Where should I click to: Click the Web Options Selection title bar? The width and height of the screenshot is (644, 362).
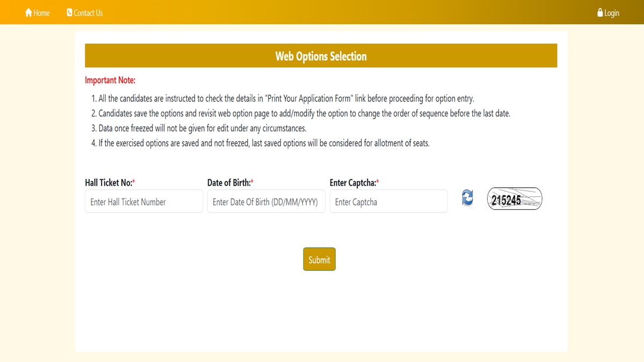point(321,56)
